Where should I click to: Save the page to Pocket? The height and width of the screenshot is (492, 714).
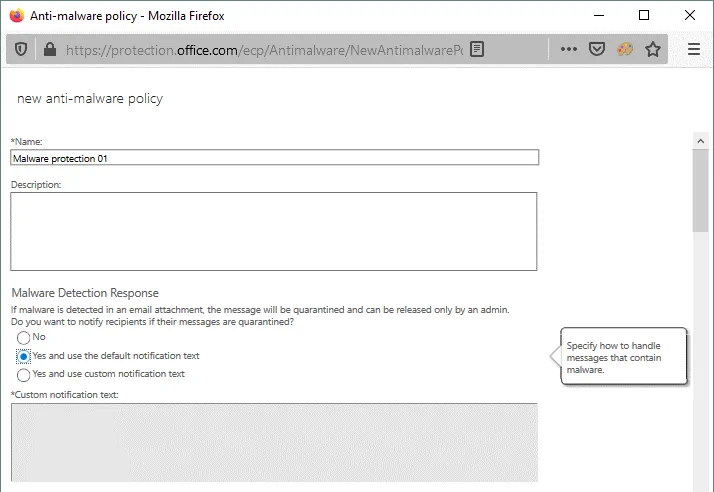click(x=597, y=49)
